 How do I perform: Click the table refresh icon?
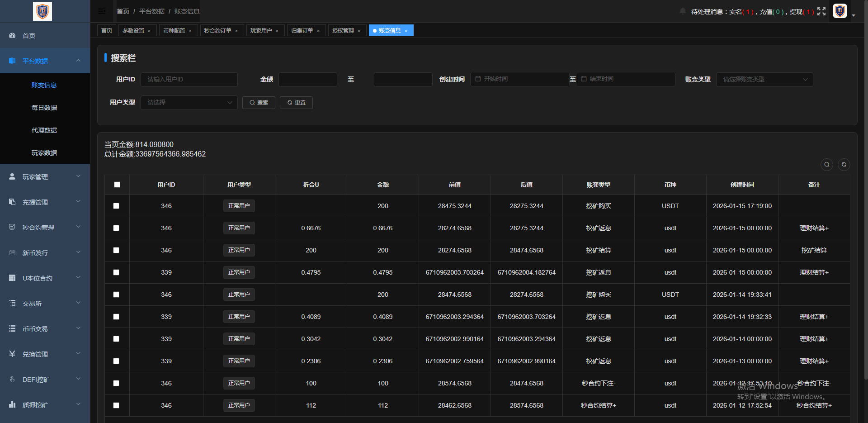click(844, 165)
